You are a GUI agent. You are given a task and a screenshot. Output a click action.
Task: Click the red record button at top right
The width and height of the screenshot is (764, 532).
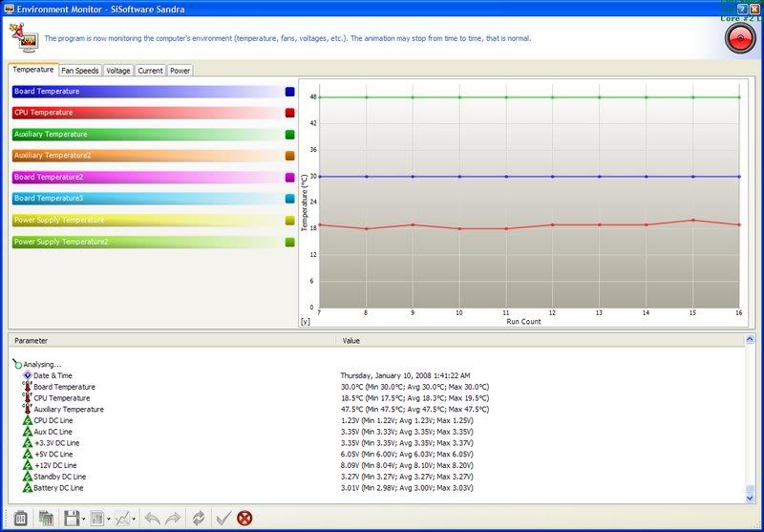click(x=740, y=38)
